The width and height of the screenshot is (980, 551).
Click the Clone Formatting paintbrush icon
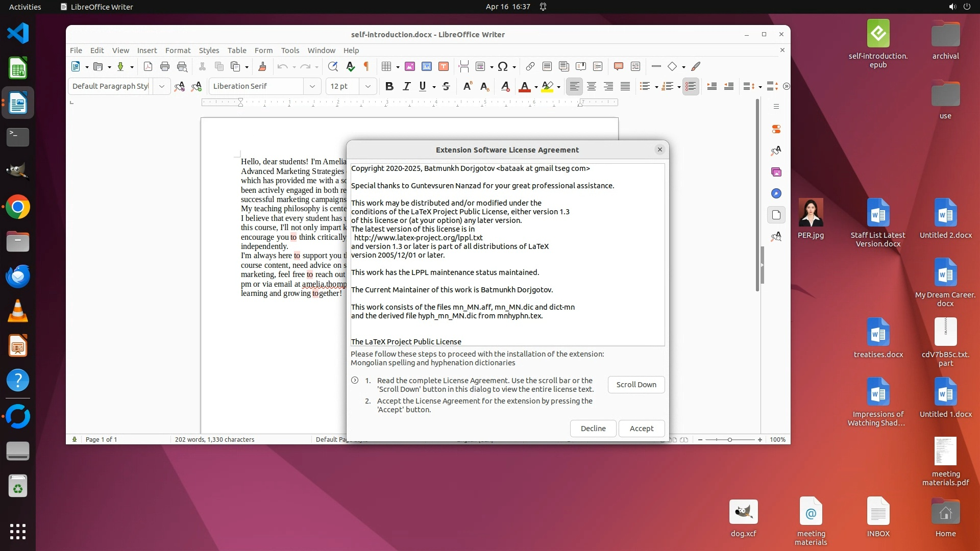(262, 66)
